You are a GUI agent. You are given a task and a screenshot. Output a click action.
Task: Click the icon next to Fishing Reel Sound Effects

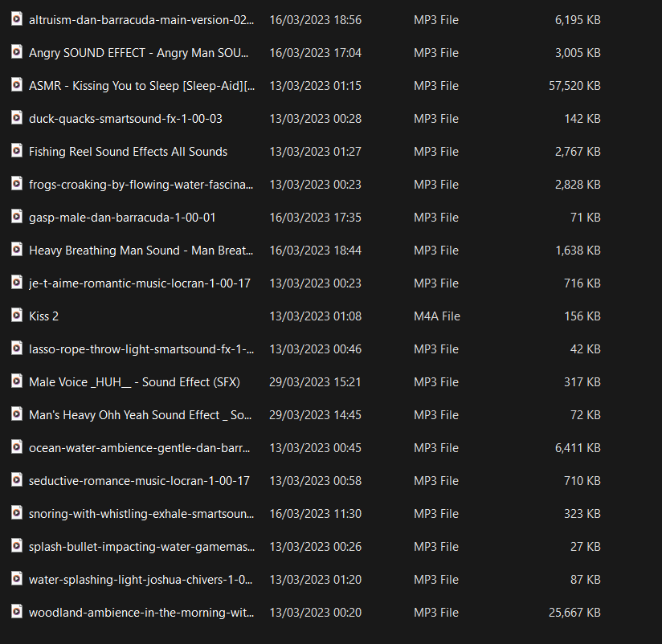[x=16, y=151]
